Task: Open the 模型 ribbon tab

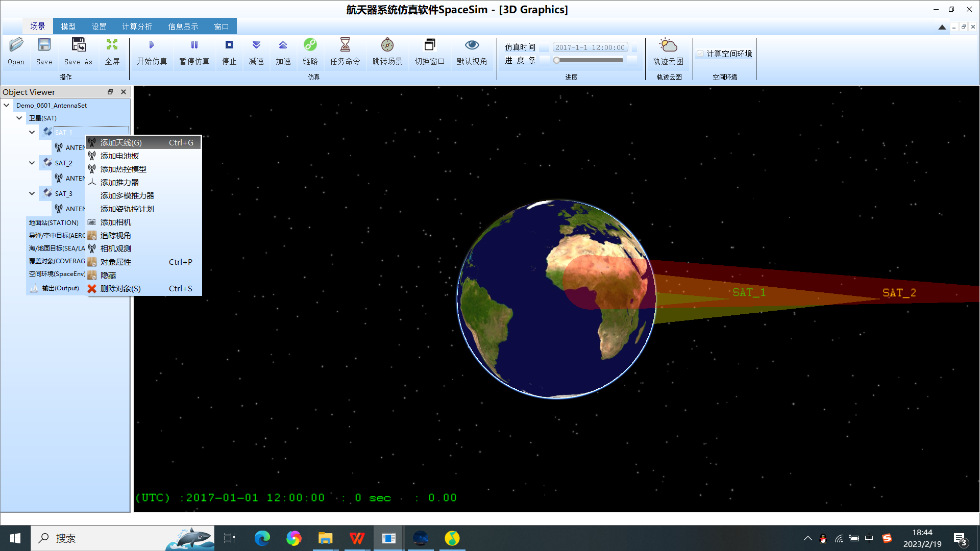Action: (68, 27)
